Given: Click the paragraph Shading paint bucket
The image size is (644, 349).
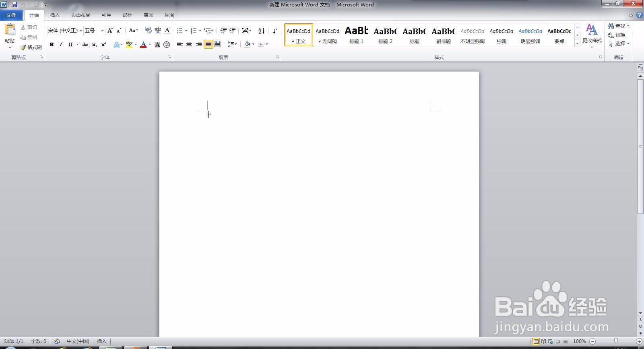Looking at the screenshot, I should coord(247,45).
